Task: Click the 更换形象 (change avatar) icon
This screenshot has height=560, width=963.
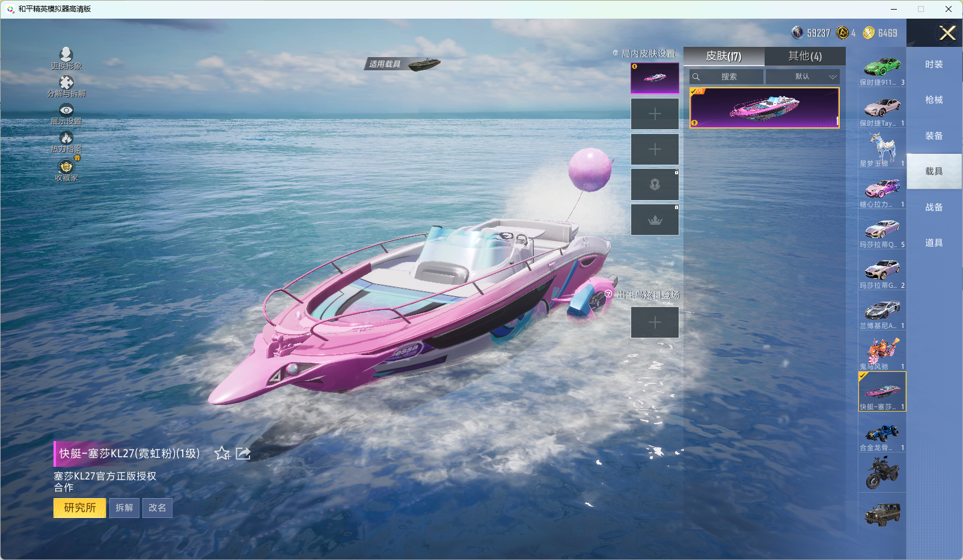Action: pyautogui.click(x=66, y=55)
